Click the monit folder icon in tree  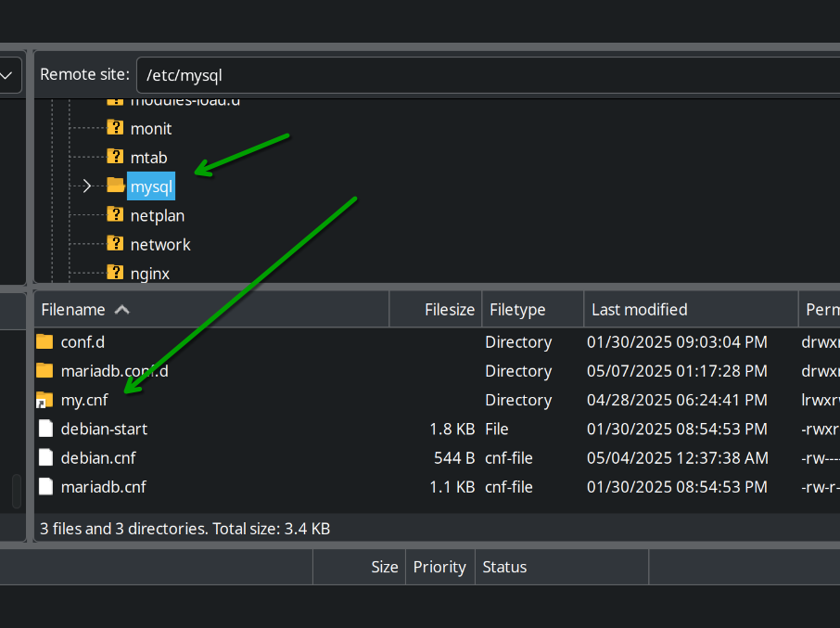pos(115,127)
